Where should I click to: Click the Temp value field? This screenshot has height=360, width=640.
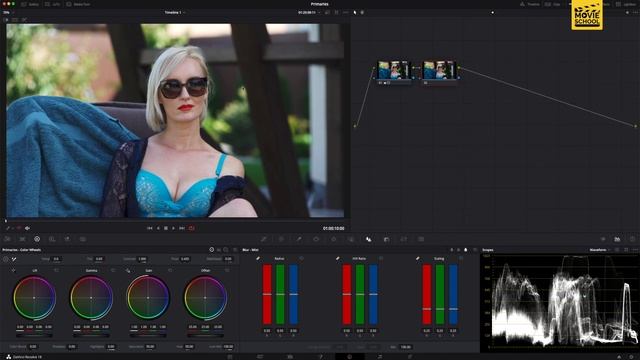56,259
